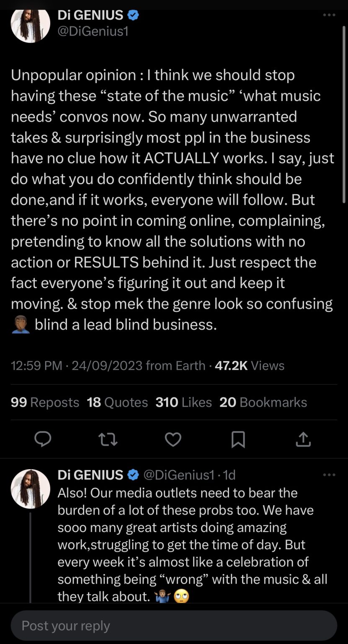
Task: Tap the share upload icon
Action: (x=303, y=439)
